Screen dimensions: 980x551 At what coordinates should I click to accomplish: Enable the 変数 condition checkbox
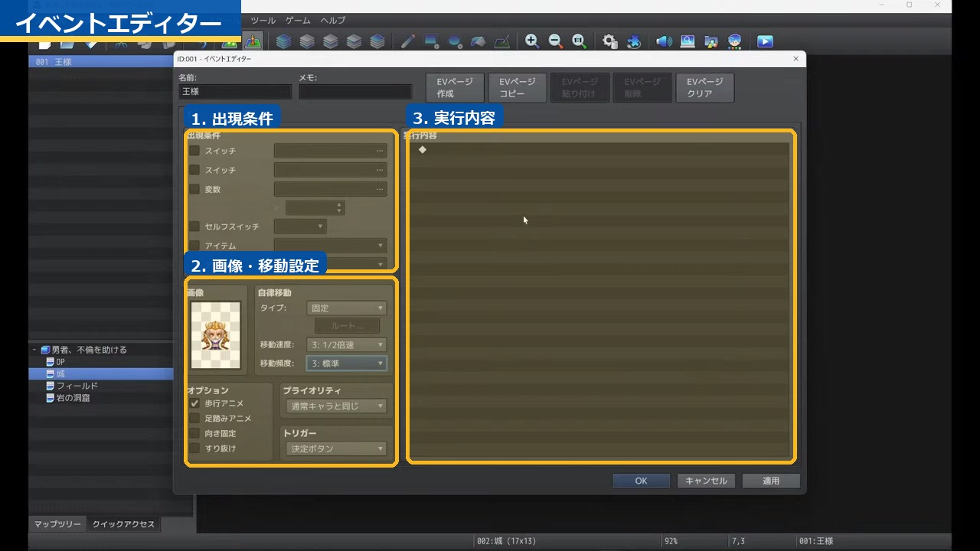pos(194,189)
